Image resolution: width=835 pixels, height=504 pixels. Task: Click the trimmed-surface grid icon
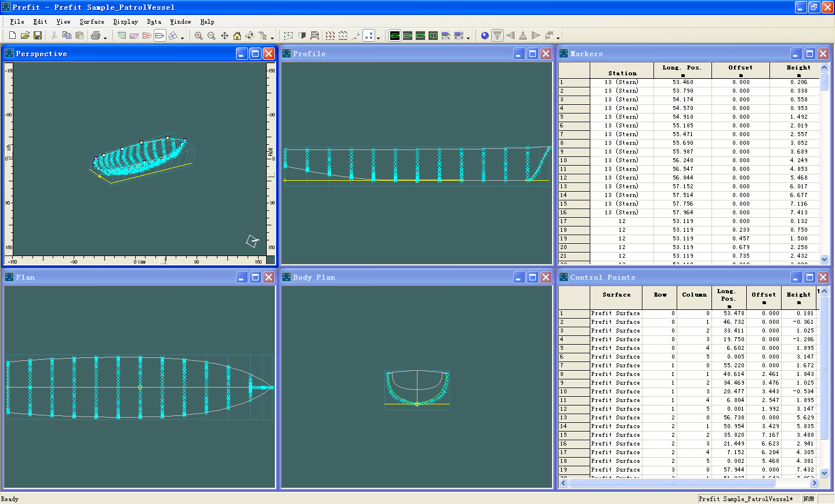pos(288,35)
